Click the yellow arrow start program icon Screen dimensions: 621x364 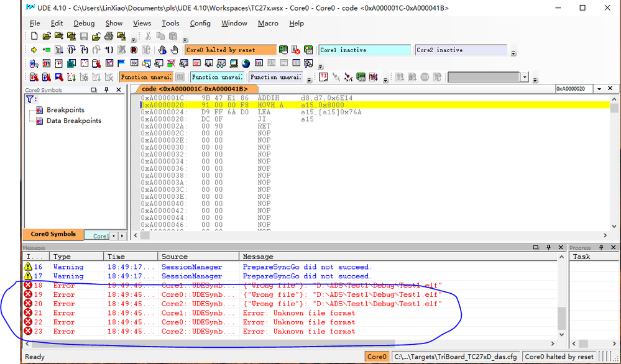coord(34,50)
